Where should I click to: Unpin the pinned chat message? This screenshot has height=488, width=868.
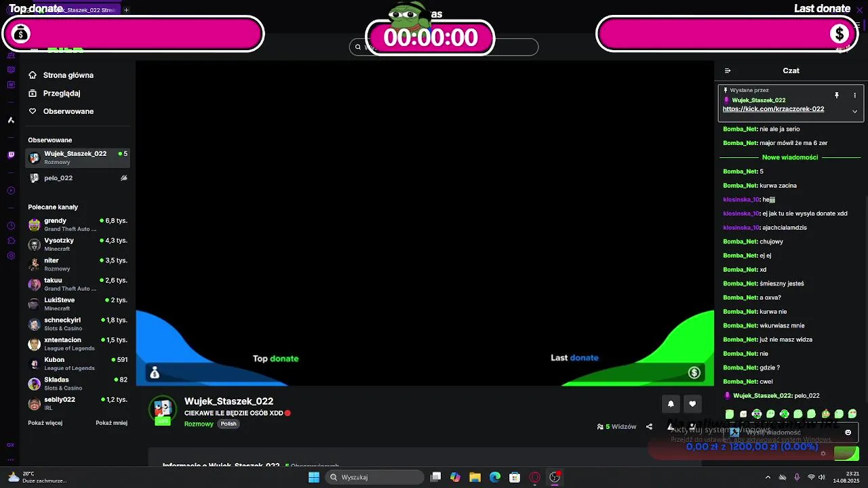pyautogui.click(x=837, y=96)
